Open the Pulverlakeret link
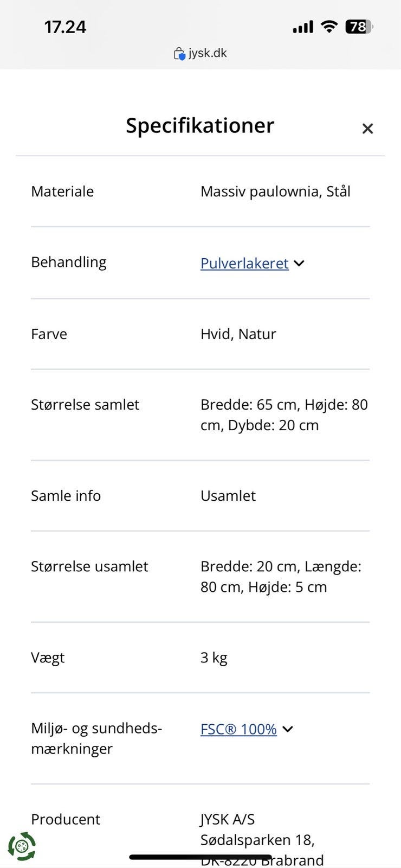 coord(244,264)
